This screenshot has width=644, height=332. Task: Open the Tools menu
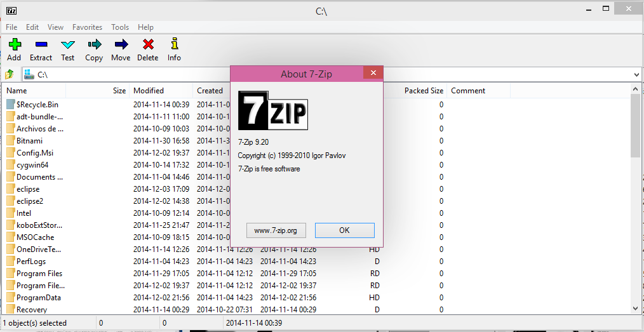pyautogui.click(x=120, y=27)
